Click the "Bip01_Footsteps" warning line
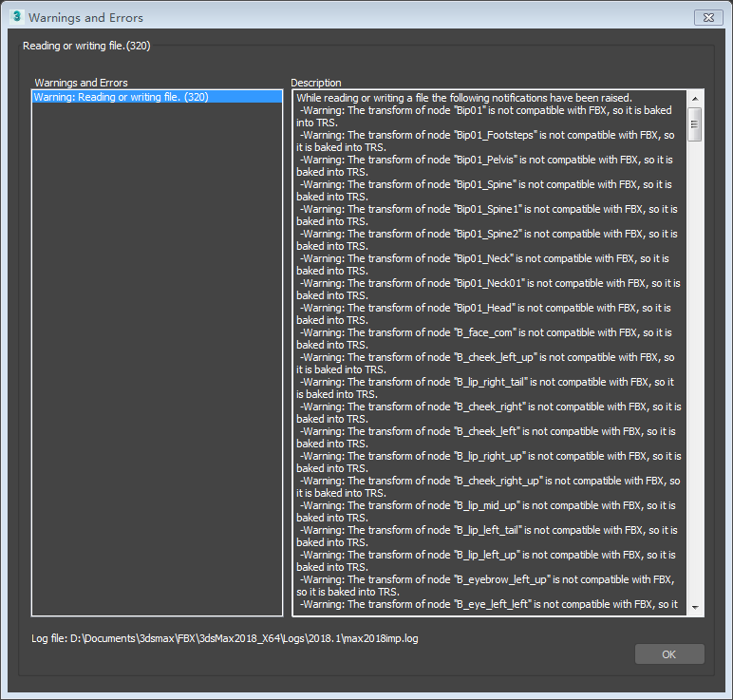This screenshot has height=700, width=733. click(x=486, y=135)
